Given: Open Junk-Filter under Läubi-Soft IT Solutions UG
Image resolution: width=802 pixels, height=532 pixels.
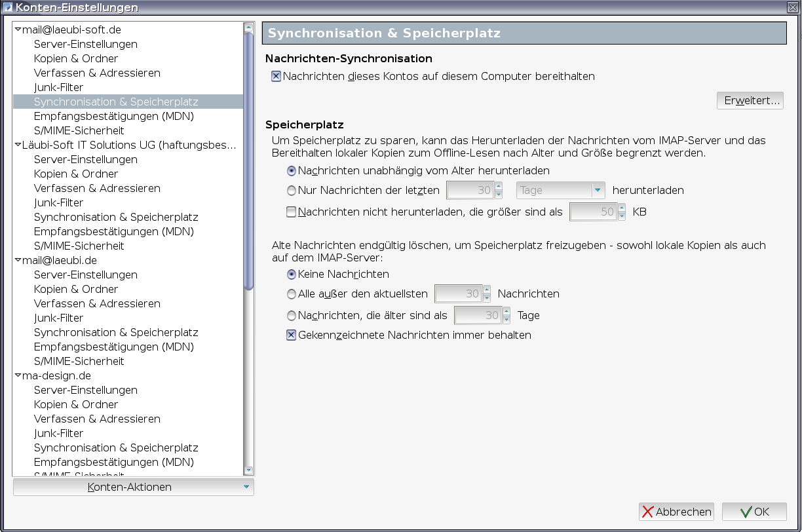Looking at the screenshot, I should point(59,202).
